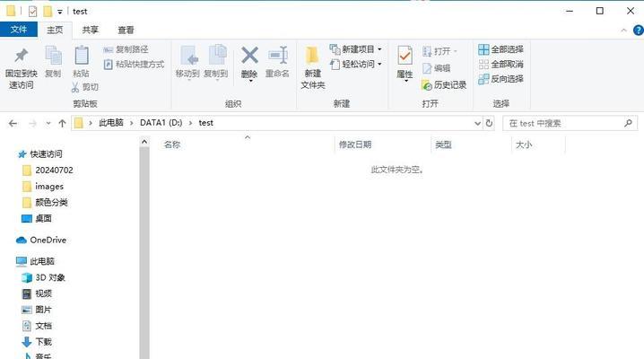Open Documents (文档) in the sidebar
This screenshot has width=644, height=359.
(37, 326)
